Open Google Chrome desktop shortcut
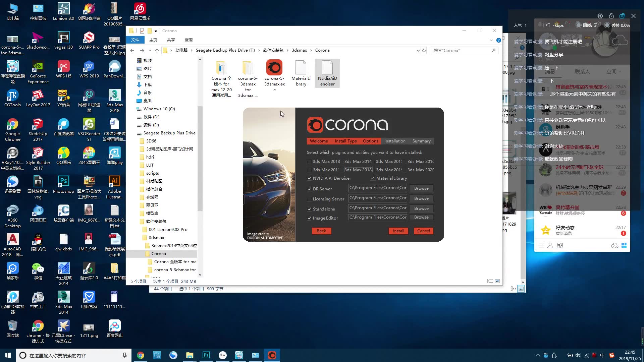Screen dimensions: 644x362 [12, 130]
